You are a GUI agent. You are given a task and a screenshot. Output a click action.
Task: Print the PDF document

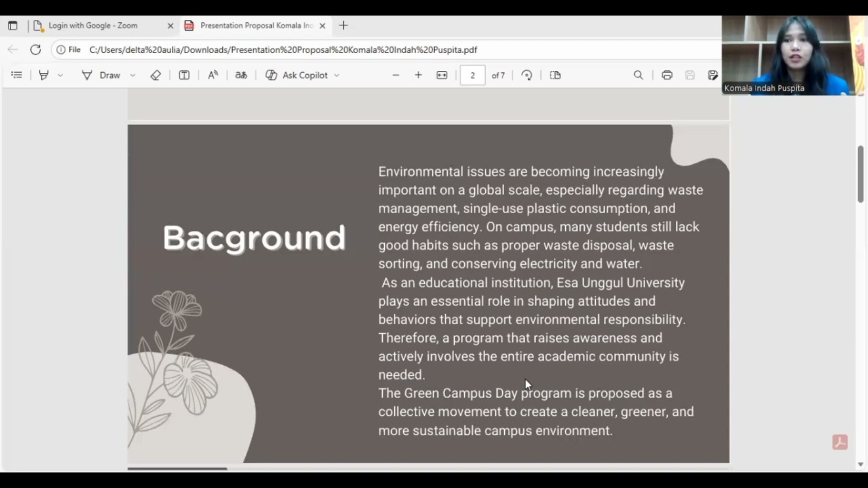[x=667, y=75]
